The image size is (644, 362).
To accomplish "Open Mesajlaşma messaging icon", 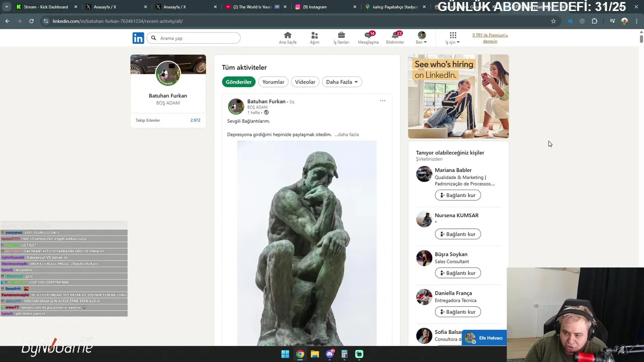I will (368, 38).
